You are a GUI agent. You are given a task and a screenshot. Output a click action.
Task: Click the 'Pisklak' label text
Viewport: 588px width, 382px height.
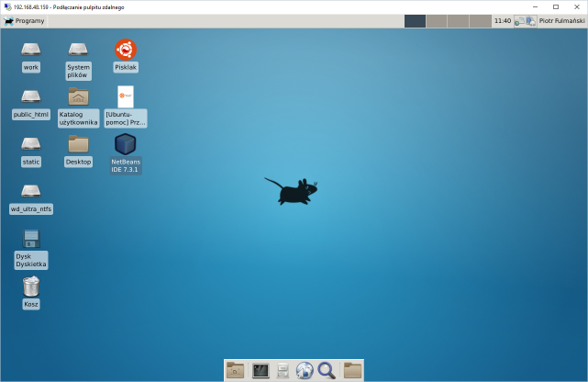(x=126, y=68)
